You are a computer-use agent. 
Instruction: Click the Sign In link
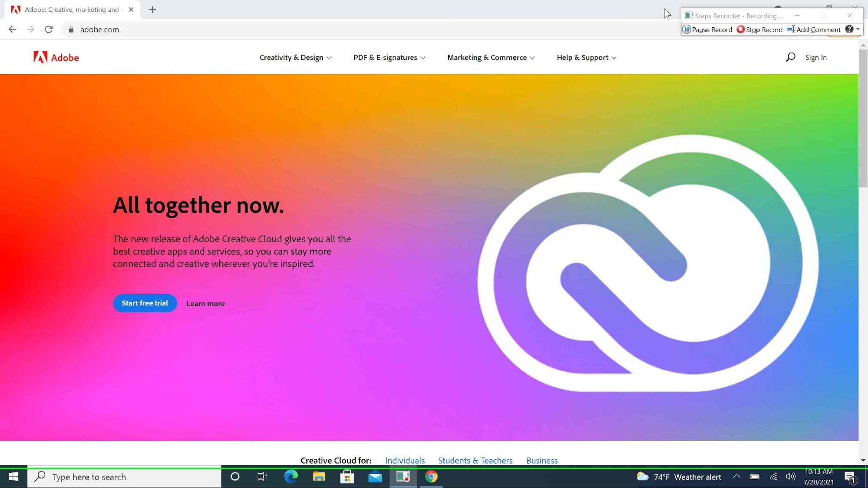(x=815, y=58)
